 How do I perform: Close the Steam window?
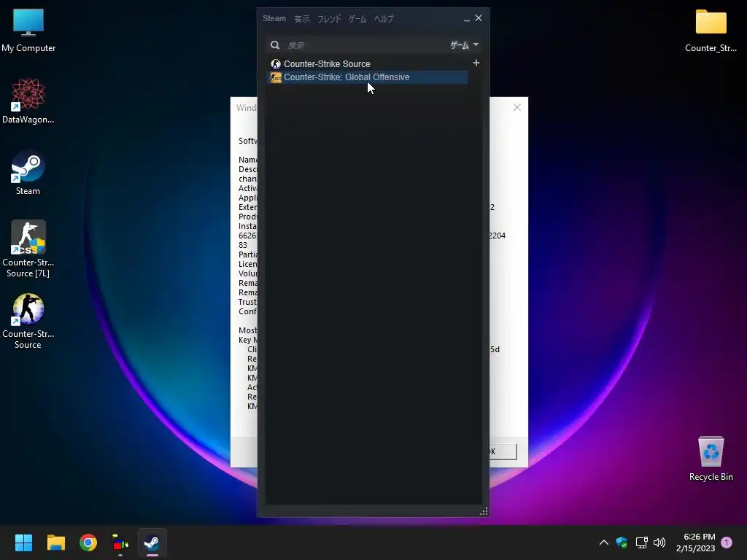(479, 18)
